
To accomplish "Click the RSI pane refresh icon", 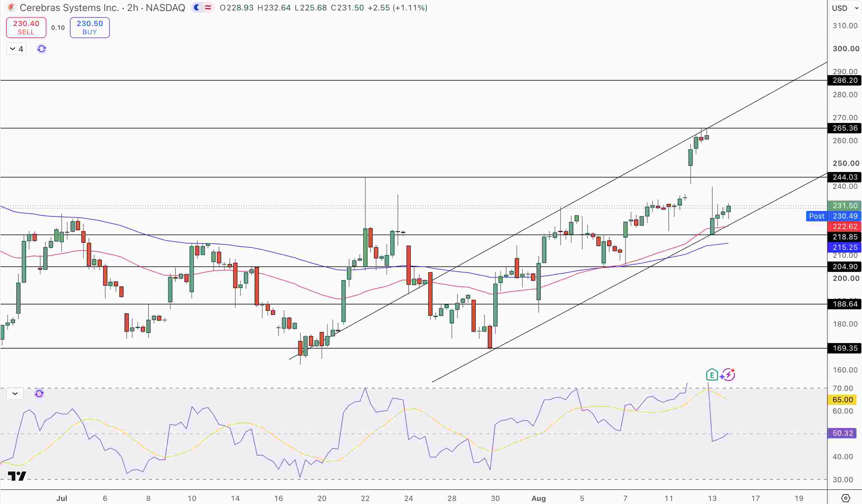I will pyautogui.click(x=39, y=394).
